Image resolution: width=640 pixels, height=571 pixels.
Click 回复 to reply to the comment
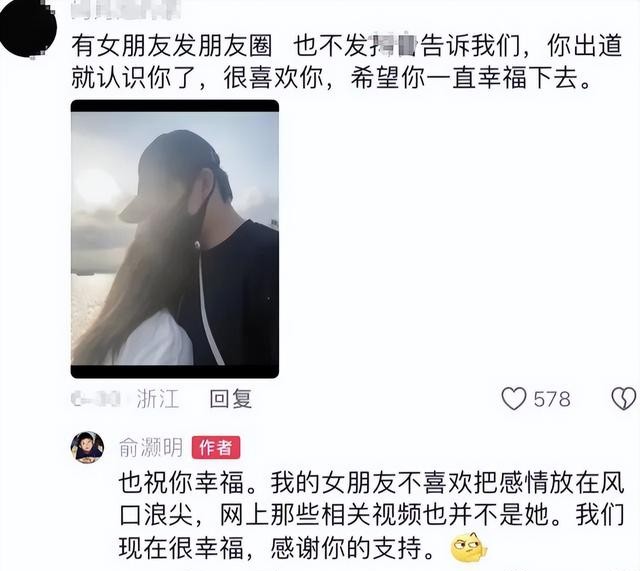coord(231,399)
